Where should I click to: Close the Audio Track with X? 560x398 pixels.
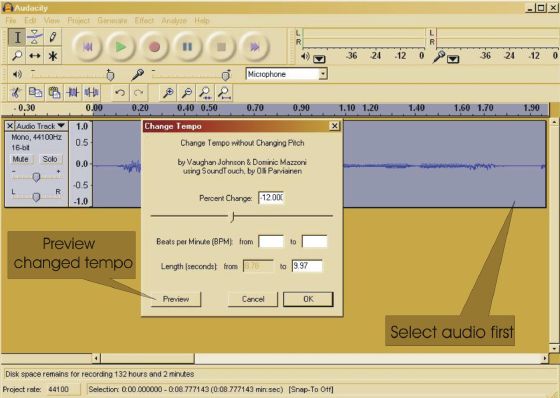pyautogui.click(x=10, y=126)
